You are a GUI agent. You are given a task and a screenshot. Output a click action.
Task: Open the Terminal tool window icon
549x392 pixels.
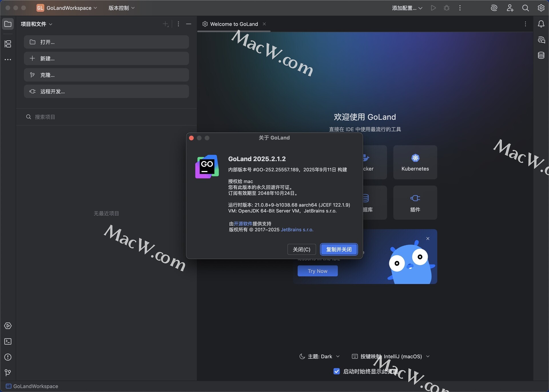tap(8, 341)
